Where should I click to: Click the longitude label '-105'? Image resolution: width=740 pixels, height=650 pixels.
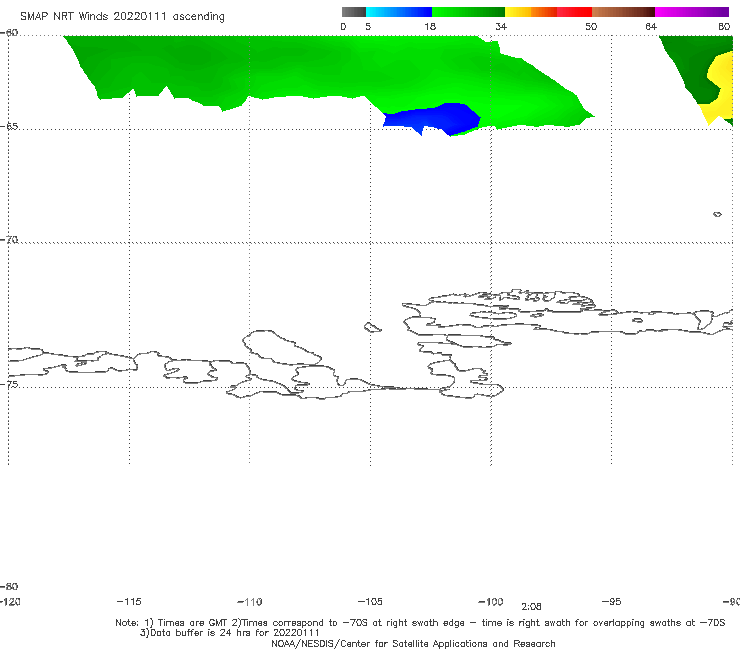coord(370,602)
